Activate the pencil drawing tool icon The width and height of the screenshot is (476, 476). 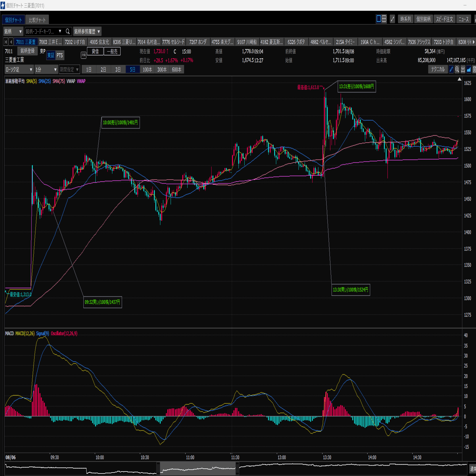point(451,69)
